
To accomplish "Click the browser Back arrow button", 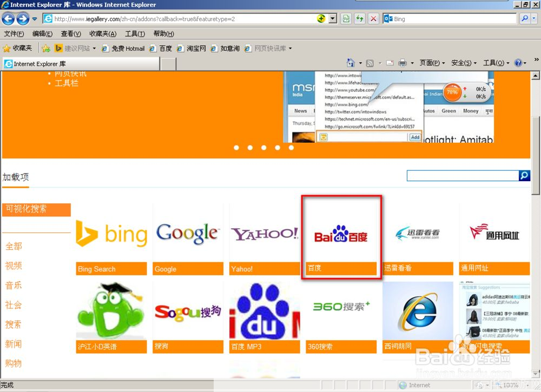I will coord(8,19).
